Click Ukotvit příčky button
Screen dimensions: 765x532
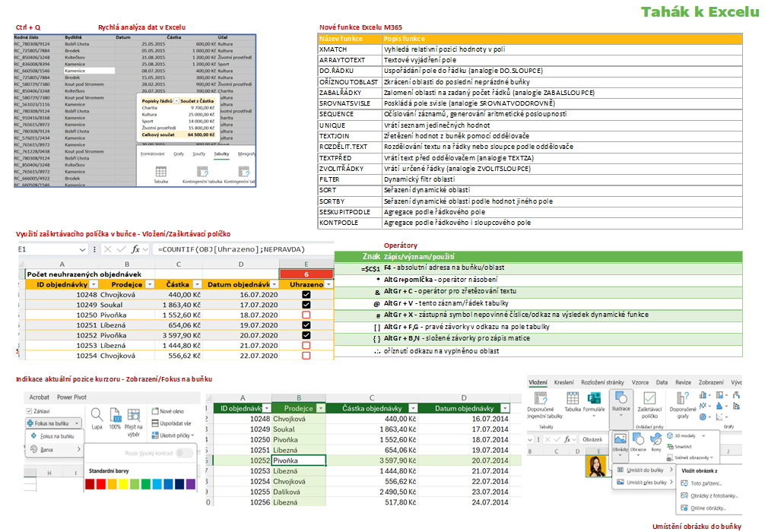pyautogui.click(x=173, y=435)
